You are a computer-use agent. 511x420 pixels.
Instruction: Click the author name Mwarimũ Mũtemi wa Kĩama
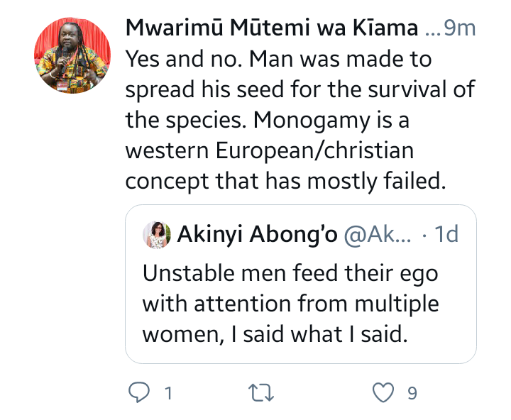(x=272, y=28)
